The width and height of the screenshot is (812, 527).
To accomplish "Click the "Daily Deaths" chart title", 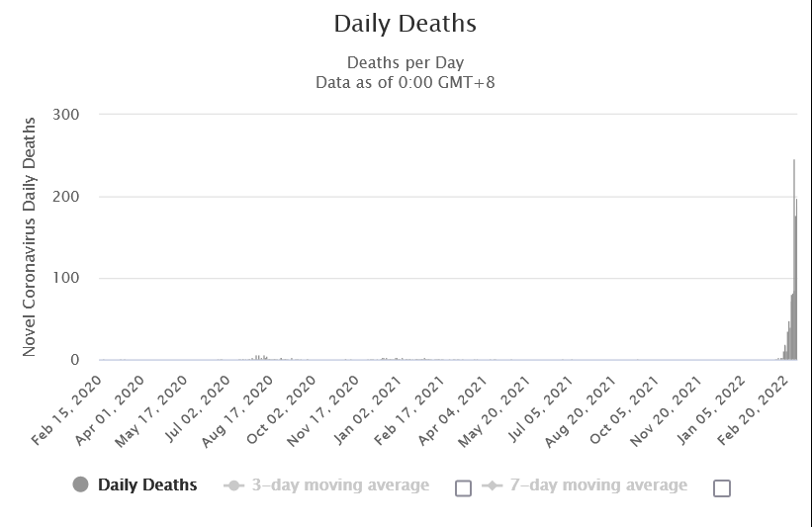I will pyautogui.click(x=405, y=23).
